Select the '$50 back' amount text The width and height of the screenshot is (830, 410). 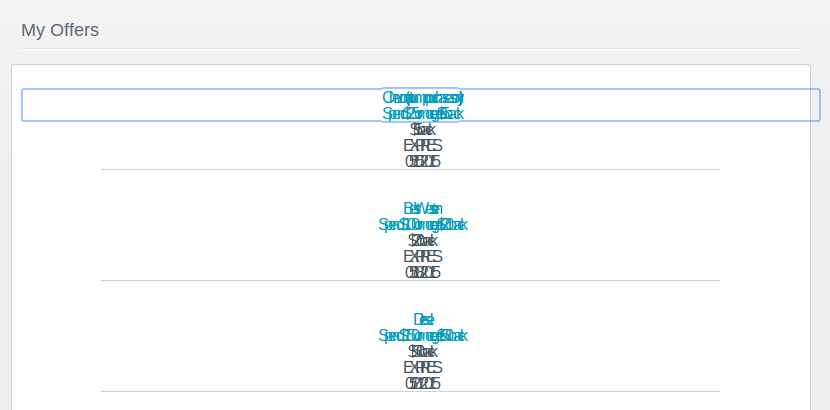[423, 351]
